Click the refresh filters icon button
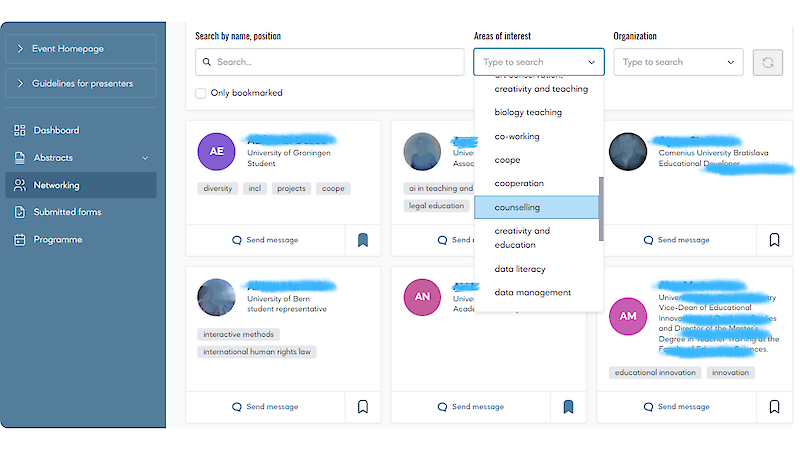This screenshot has height=450, width=800. click(x=767, y=62)
